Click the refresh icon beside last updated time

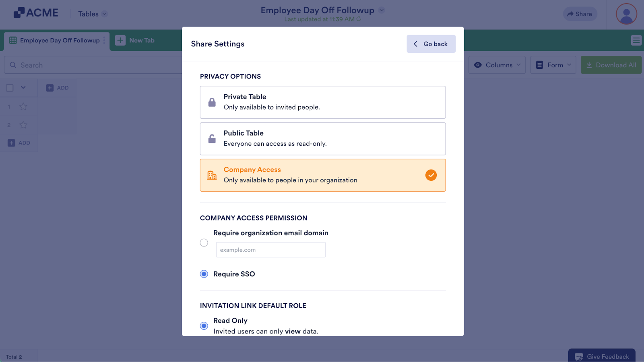pos(359,19)
